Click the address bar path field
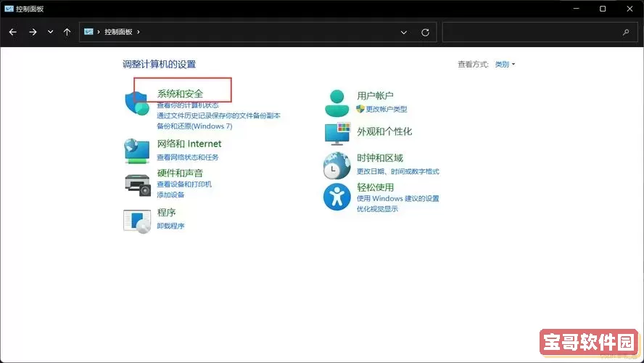The width and height of the screenshot is (644, 363). coord(257,32)
